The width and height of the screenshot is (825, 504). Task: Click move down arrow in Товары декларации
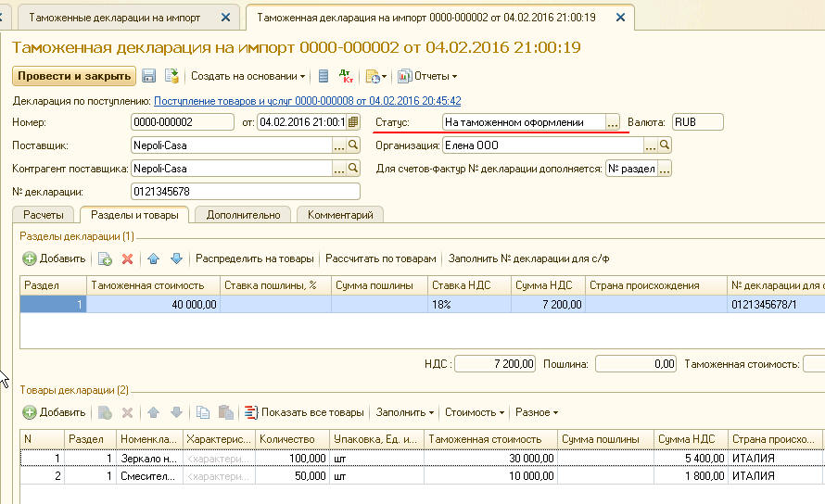pyautogui.click(x=176, y=412)
